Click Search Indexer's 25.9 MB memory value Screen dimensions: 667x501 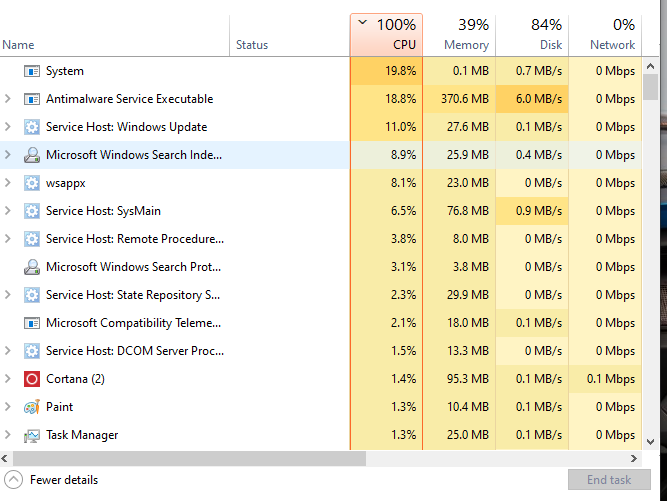click(x=467, y=155)
